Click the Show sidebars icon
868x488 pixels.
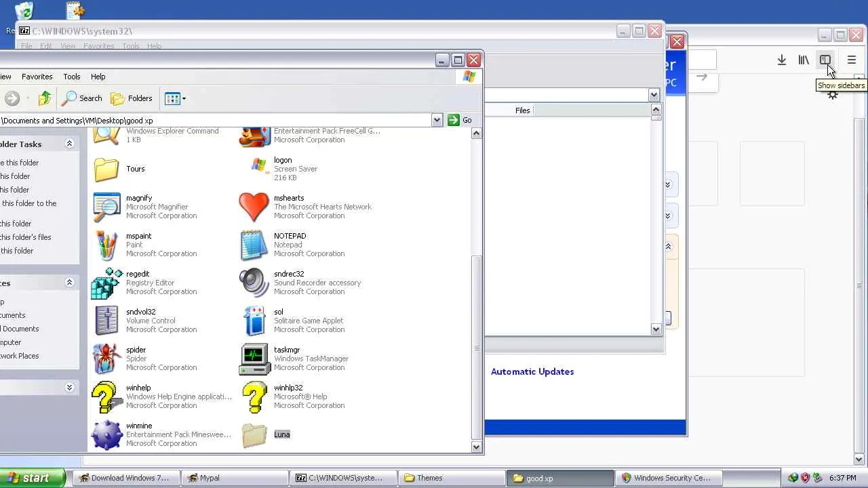click(825, 60)
